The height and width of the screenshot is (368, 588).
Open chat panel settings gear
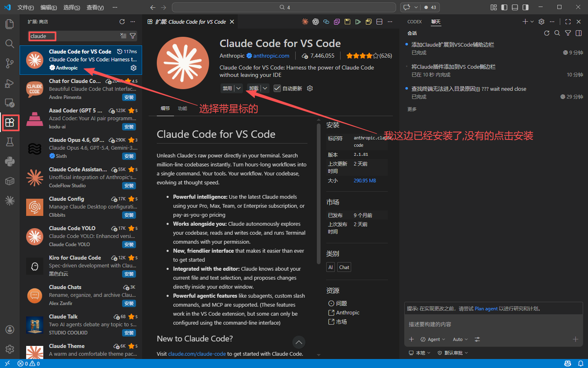coord(542,22)
